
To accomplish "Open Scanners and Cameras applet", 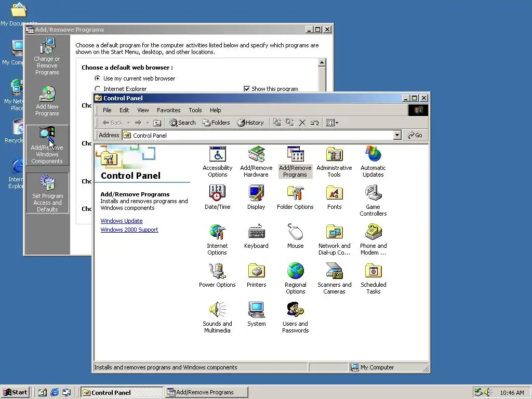I will 334,278.
